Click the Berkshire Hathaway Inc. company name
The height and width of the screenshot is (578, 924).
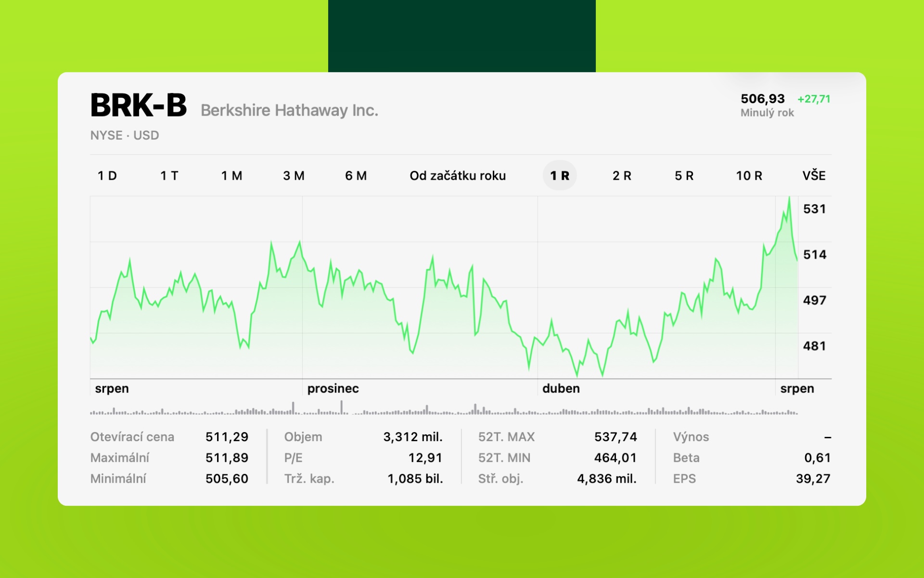tap(289, 110)
